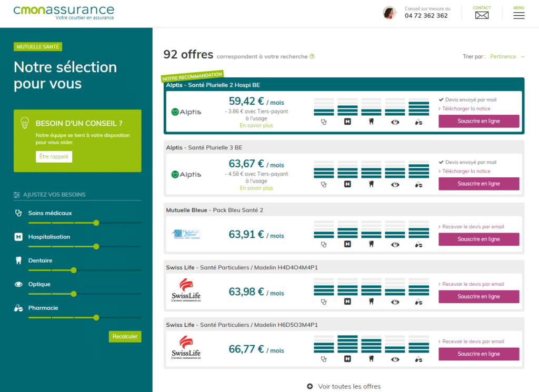Click Alptis logo in Santé Plurielle 2 Hospi BE card
The width and height of the screenshot is (539, 392).
[x=186, y=112]
